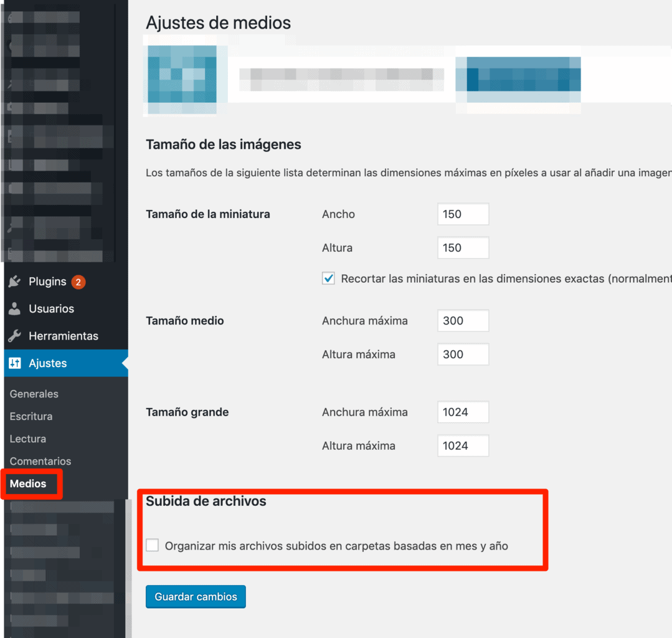The width and height of the screenshot is (672, 638).
Task: Click the miniatura Ancho field
Action: pos(463,214)
